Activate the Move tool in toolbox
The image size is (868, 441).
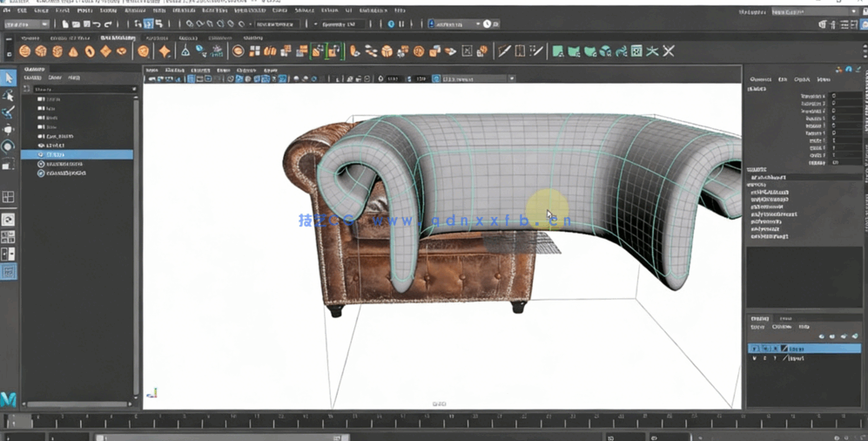(x=8, y=130)
